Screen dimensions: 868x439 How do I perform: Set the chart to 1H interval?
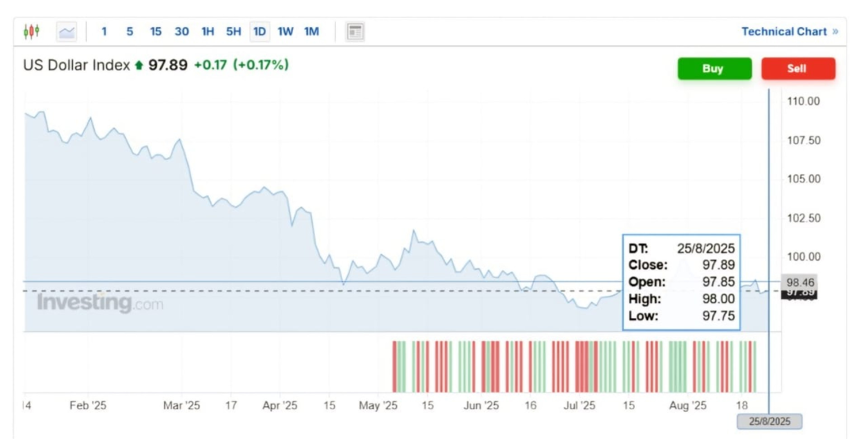208,32
